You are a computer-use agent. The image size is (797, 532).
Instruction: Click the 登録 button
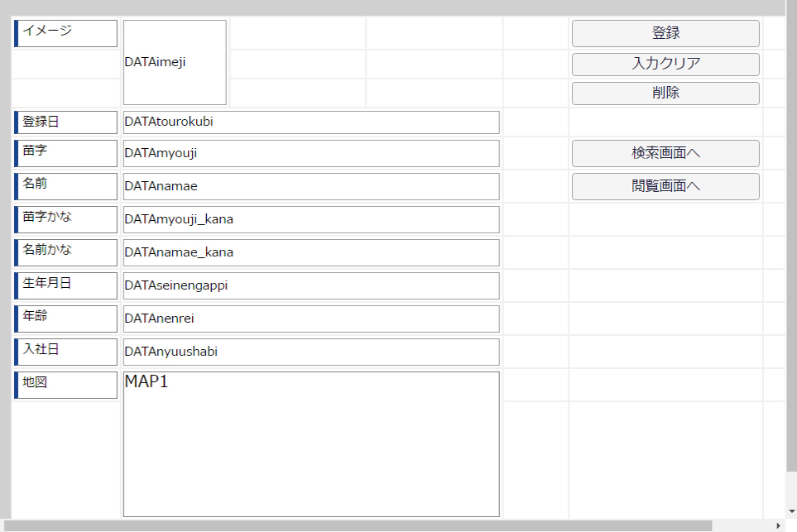665,34
